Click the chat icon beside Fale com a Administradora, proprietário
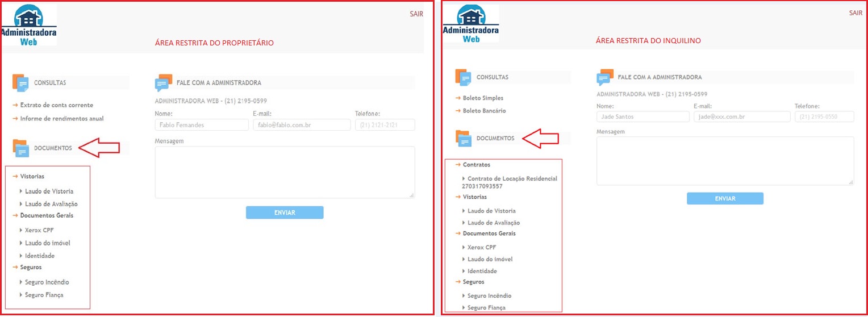This screenshot has width=868, height=317. (164, 83)
